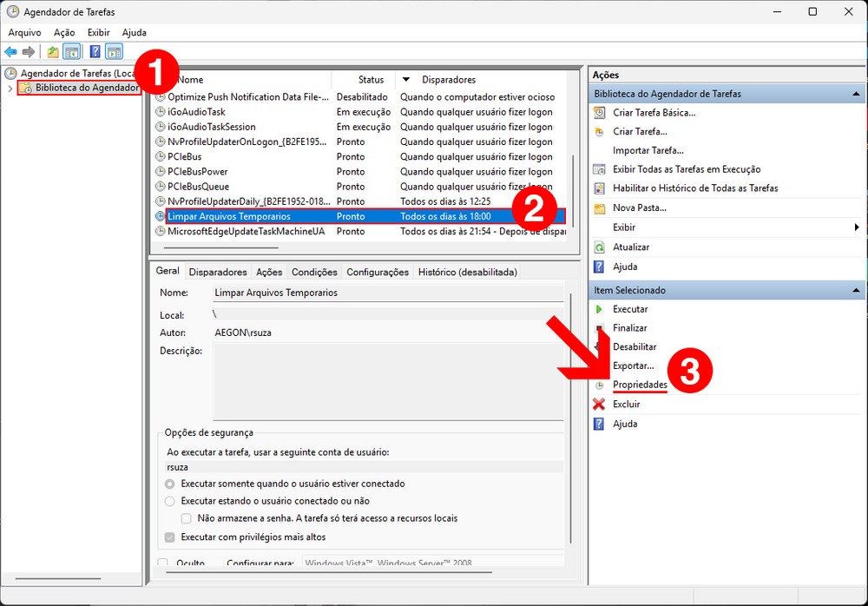This screenshot has height=606, width=868.
Task: Select 'Executar estando o usuário conectado ou não'
Action: click(x=170, y=501)
